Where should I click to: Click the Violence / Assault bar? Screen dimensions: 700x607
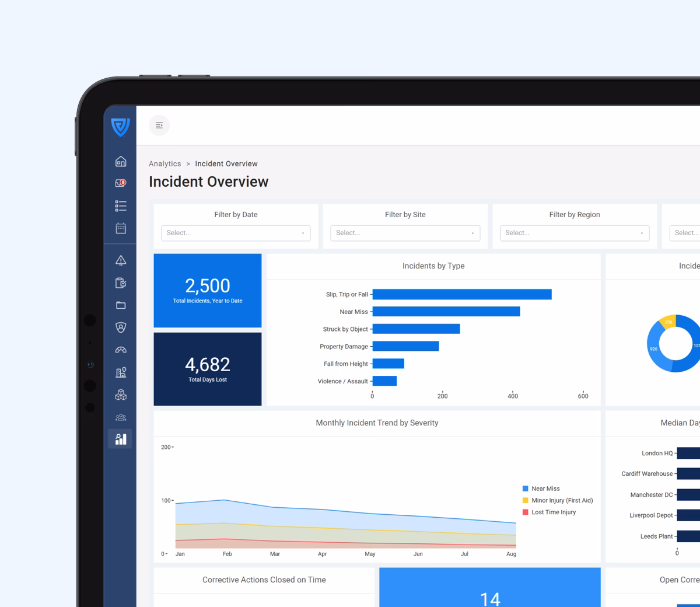[x=385, y=381]
